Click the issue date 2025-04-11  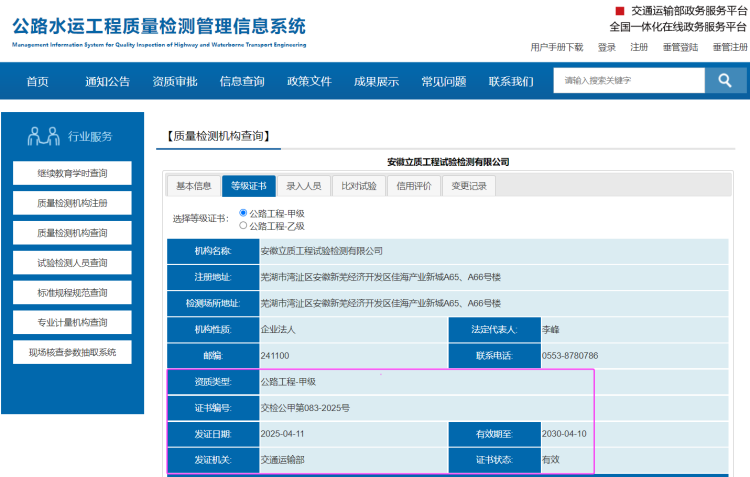pos(282,434)
